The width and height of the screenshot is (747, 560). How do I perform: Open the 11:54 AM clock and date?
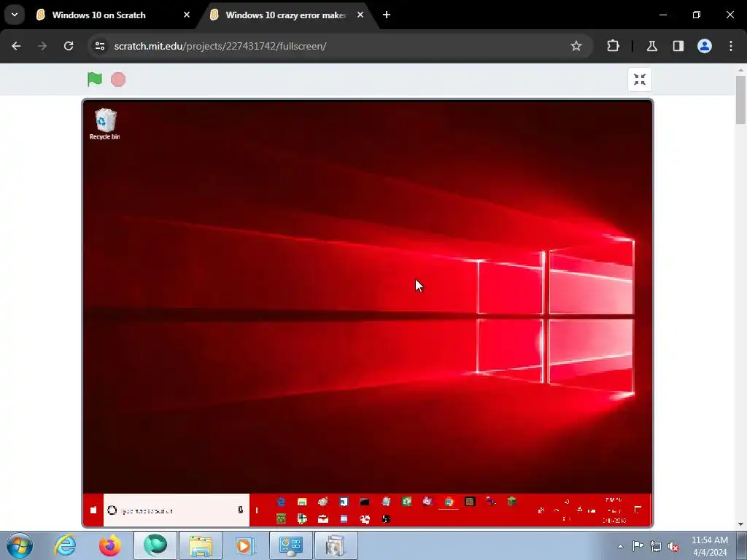710,546
